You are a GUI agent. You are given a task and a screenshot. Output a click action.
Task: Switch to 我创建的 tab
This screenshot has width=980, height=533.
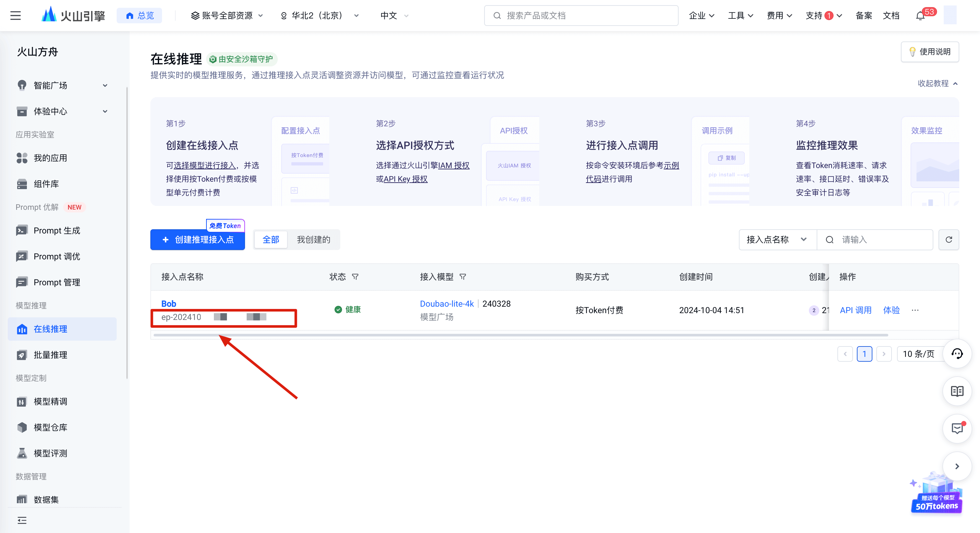pyautogui.click(x=313, y=240)
